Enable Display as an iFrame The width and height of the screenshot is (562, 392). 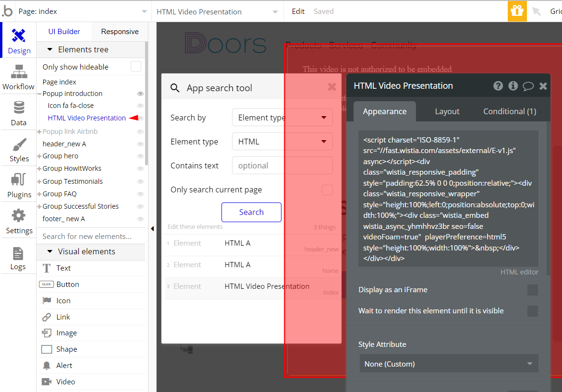point(533,290)
